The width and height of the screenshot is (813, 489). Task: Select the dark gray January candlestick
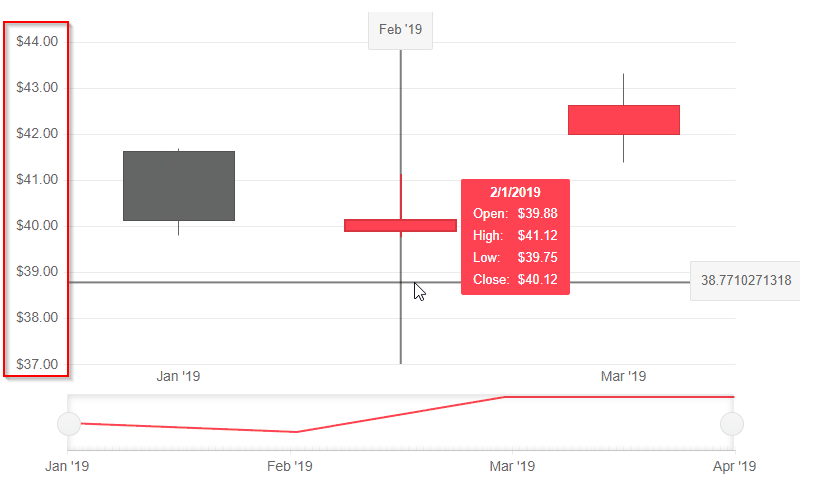(179, 186)
